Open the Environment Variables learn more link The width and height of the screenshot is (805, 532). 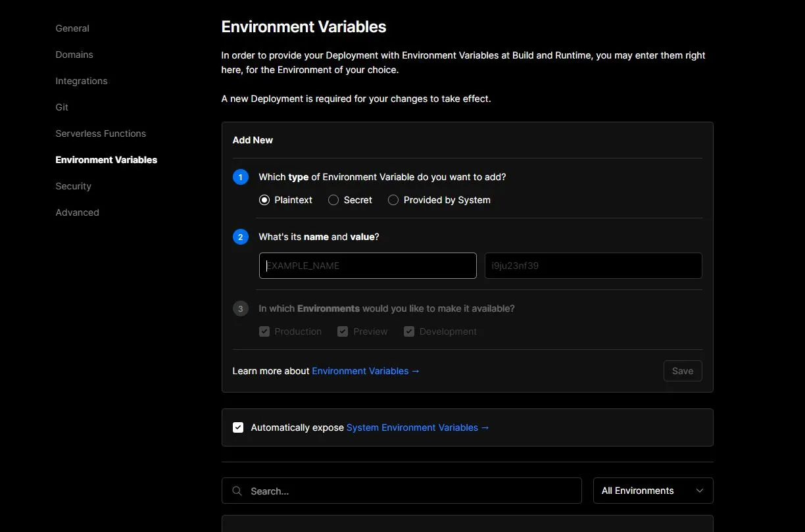click(366, 371)
